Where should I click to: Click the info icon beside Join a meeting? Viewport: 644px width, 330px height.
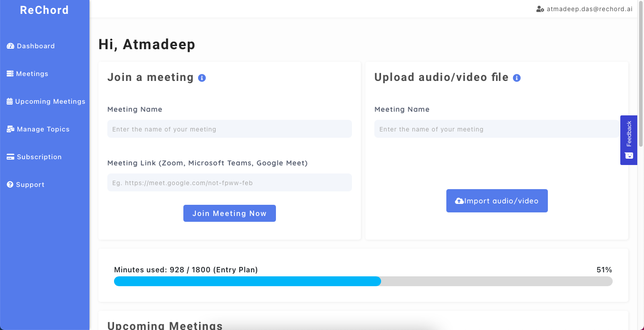[202, 78]
